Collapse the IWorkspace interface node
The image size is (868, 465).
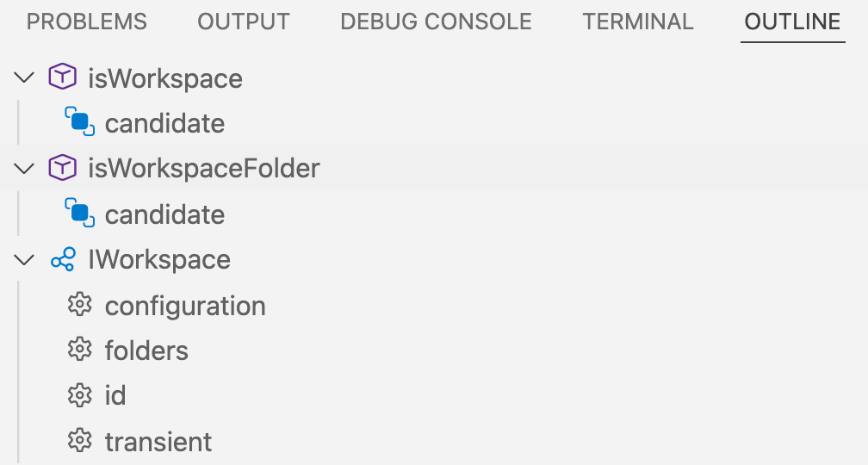coord(24,260)
